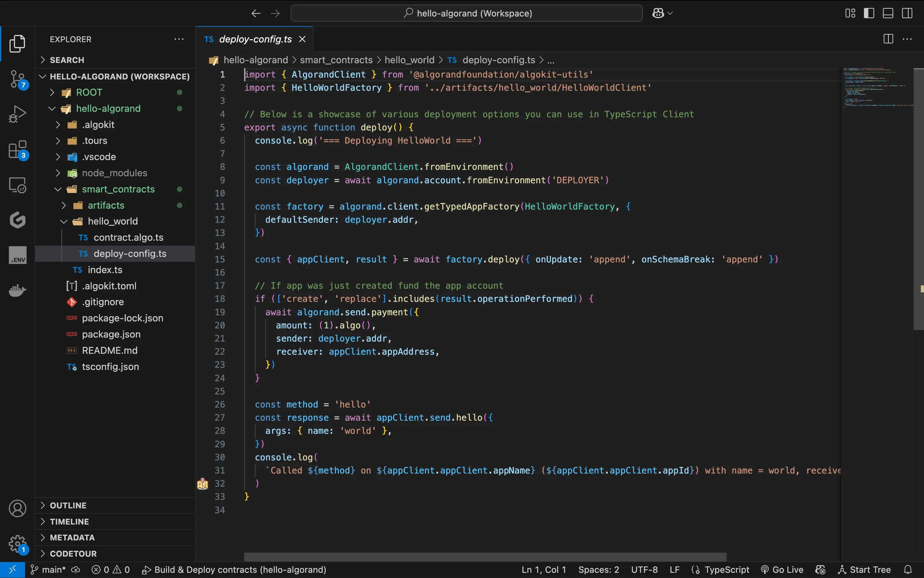924x578 pixels.
Task: Toggle the bottom panel visibility
Action: 888,13
